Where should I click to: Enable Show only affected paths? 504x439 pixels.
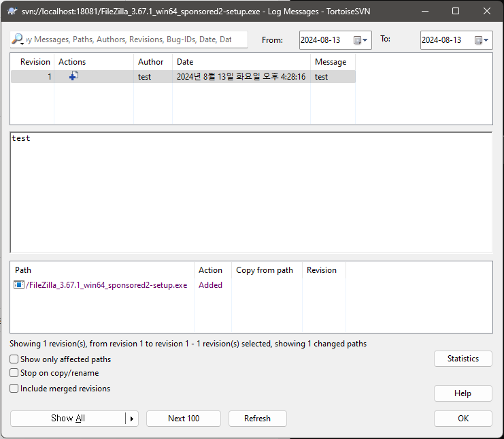pyautogui.click(x=14, y=359)
